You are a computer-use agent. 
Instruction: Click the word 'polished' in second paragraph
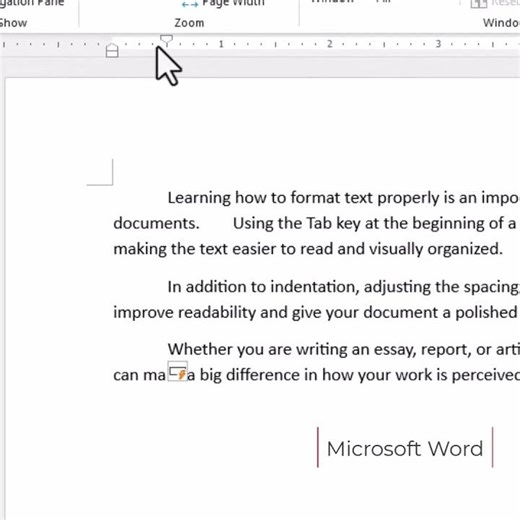[486, 313]
